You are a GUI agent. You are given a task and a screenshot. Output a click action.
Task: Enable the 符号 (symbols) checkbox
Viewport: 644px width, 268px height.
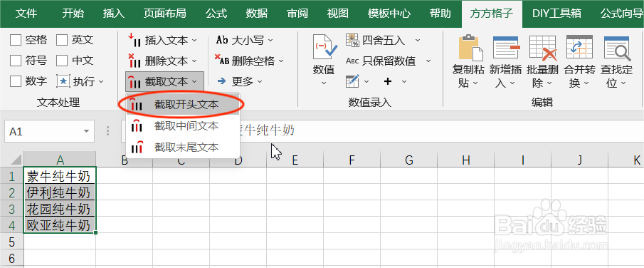(16, 61)
